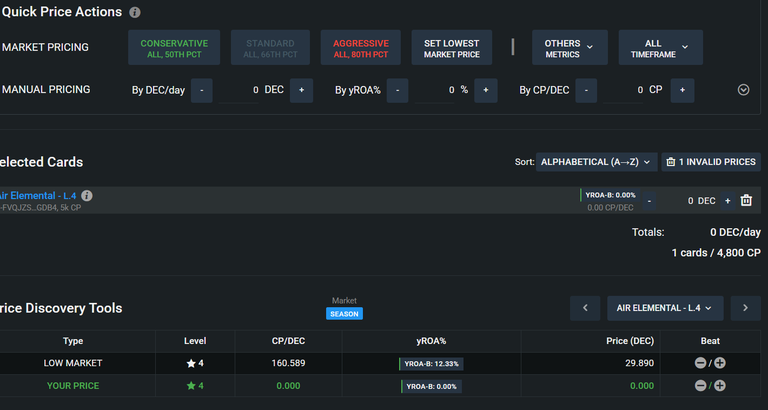Focus the By yROA% input field
Image resolution: width=768 pixels, height=410 pixels.
pos(435,91)
